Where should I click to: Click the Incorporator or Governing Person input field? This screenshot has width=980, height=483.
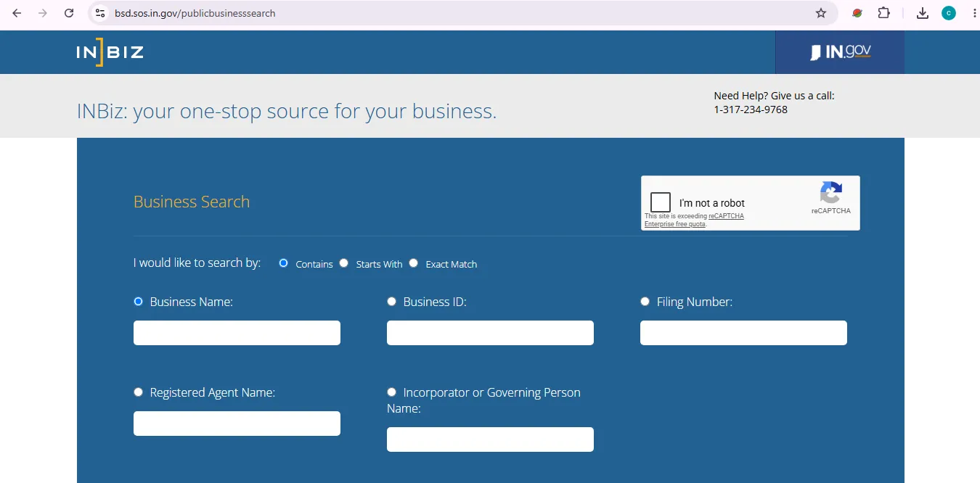coord(490,439)
